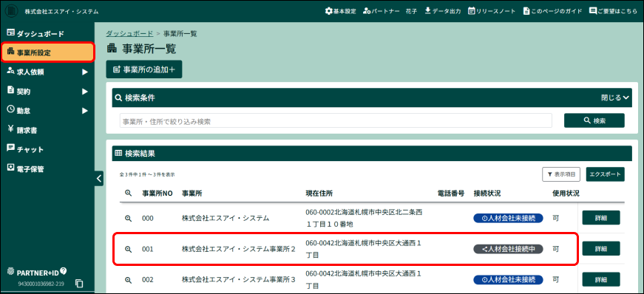Click 勤怠 clock icon in sidebar

pos(10,109)
